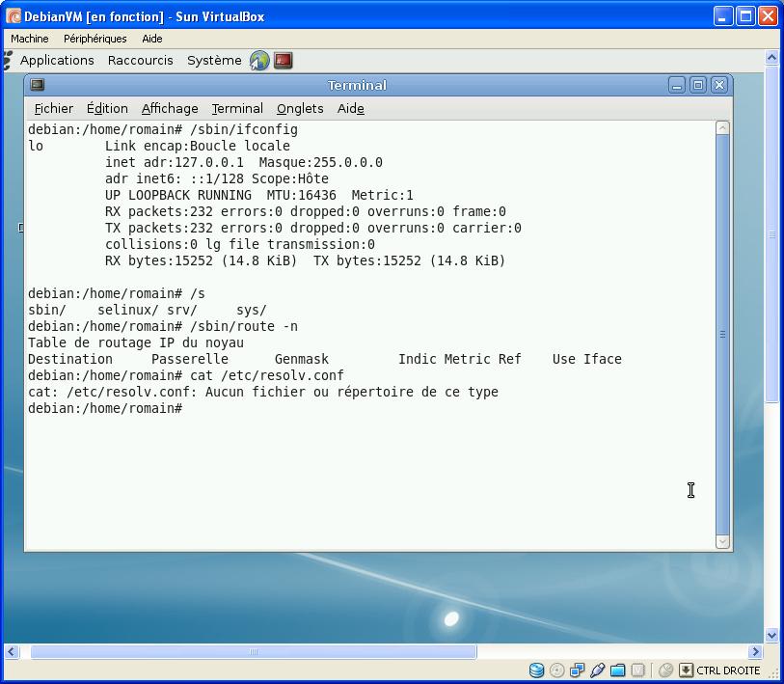Click VirtualBox vertical scroll down arrow

click(771, 636)
